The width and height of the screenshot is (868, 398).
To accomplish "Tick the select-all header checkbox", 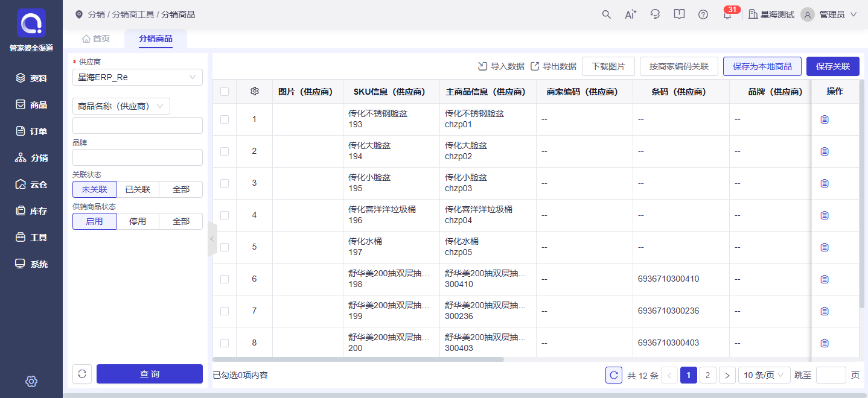I will pos(225,92).
